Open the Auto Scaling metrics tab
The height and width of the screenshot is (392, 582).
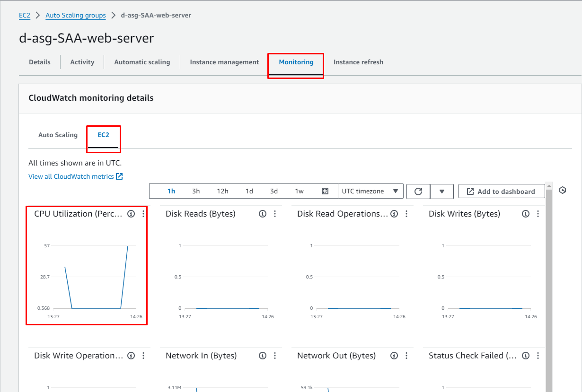click(58, 135)
